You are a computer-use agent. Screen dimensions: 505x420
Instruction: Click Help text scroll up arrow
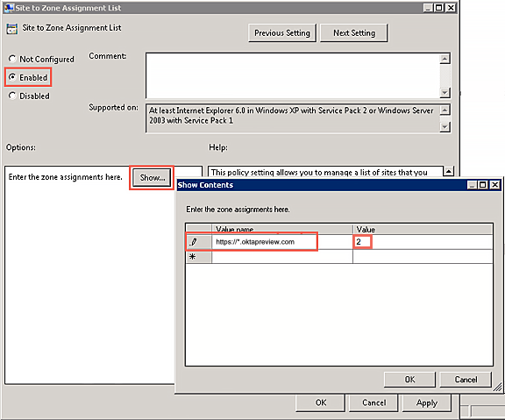(x=449, y=171)
